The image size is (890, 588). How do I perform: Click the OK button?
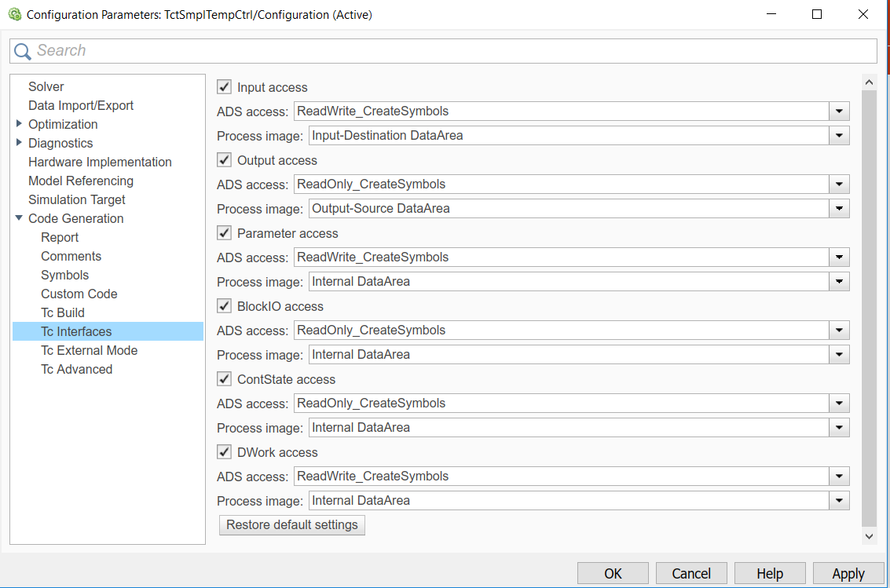pos(613,574)
